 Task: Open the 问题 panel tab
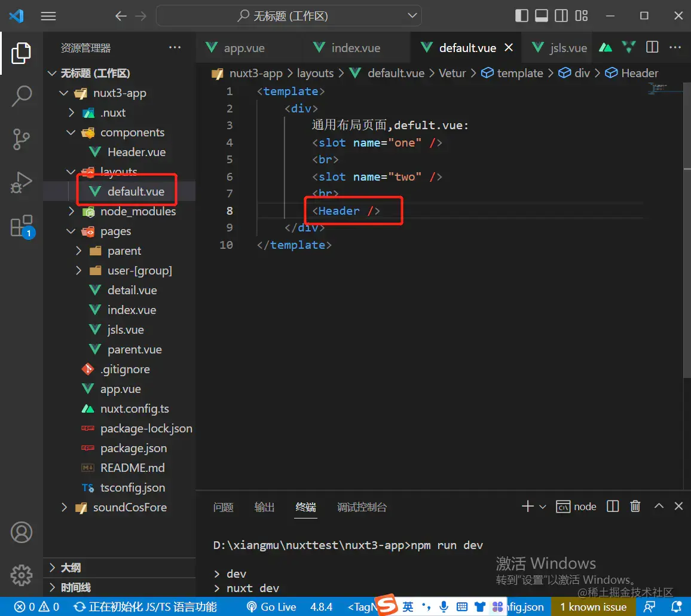(224, 507)
